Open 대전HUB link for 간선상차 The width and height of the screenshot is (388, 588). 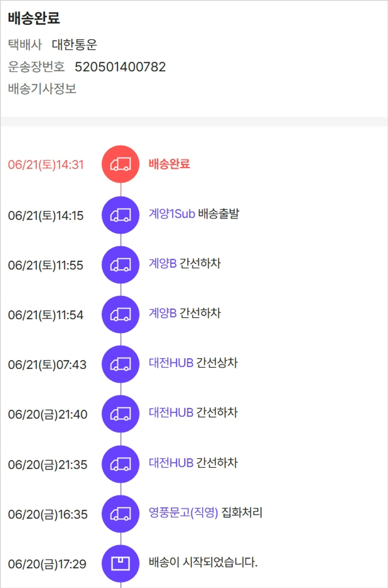[x=171, y=363]
